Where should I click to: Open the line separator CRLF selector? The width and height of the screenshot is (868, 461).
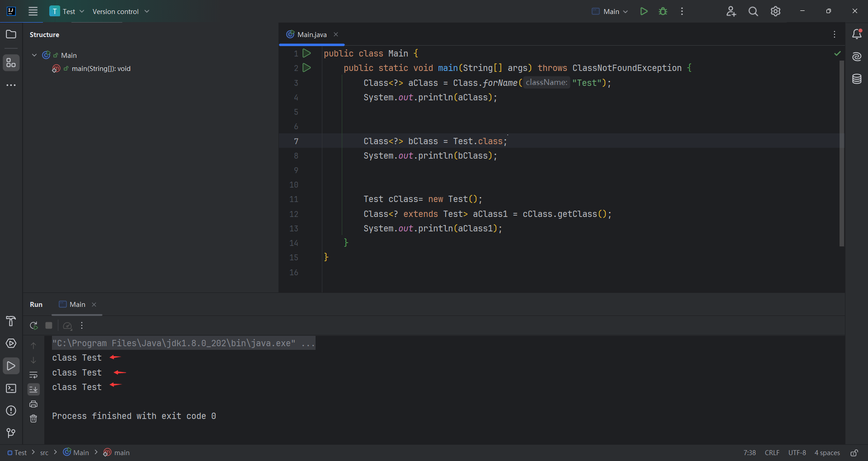pos(772,453)
